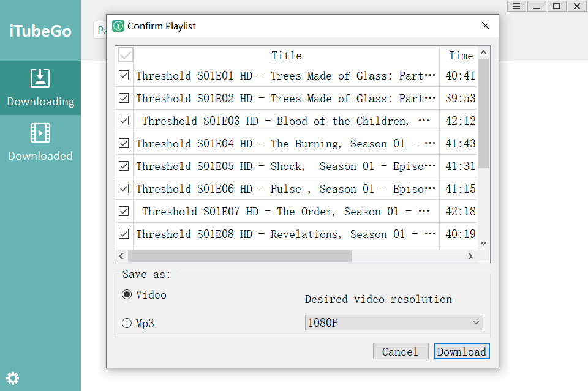This screenshot has height=391, width=588.
Task: Toggle the select-all checkbox in the header
Action: pos(125,56)
